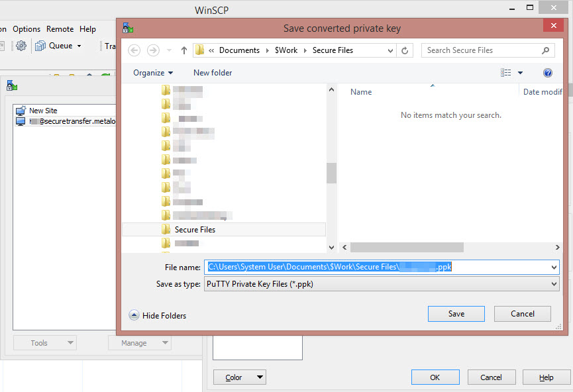Close the Save converted private key dialog
Screen dimensions: 573x392
coord(553,26)
